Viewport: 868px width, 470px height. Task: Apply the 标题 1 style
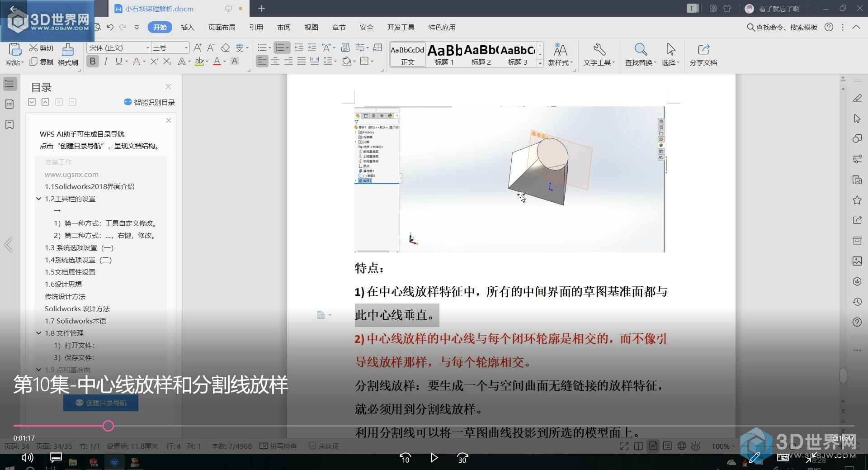(444, 55)
